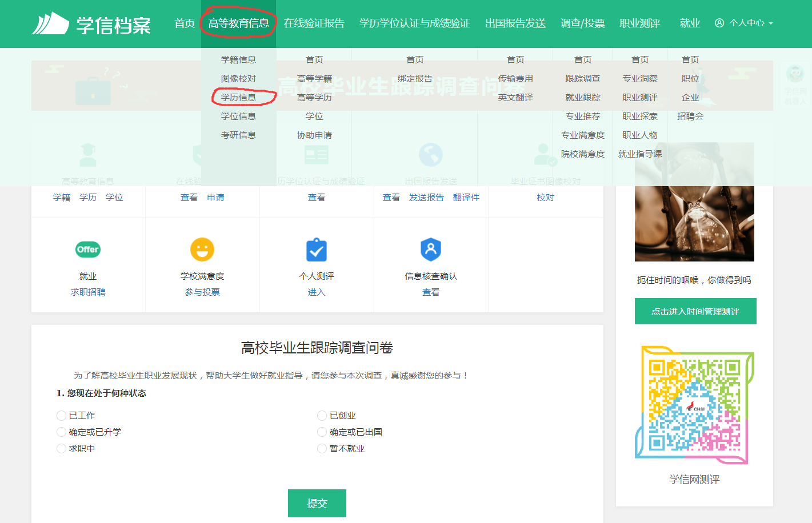Open the 查看 link under 信息核查确认
The image size is (812, 523).
[x=431, y=292]
